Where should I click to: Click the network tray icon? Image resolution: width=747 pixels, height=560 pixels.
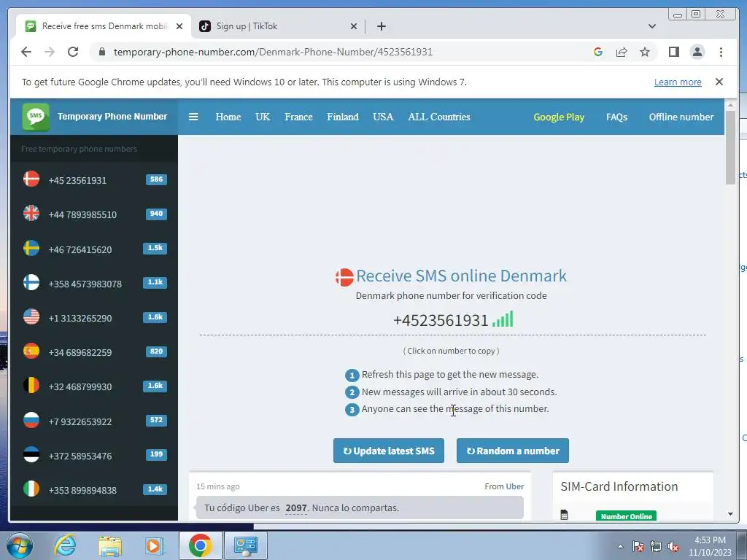point(656,547)
